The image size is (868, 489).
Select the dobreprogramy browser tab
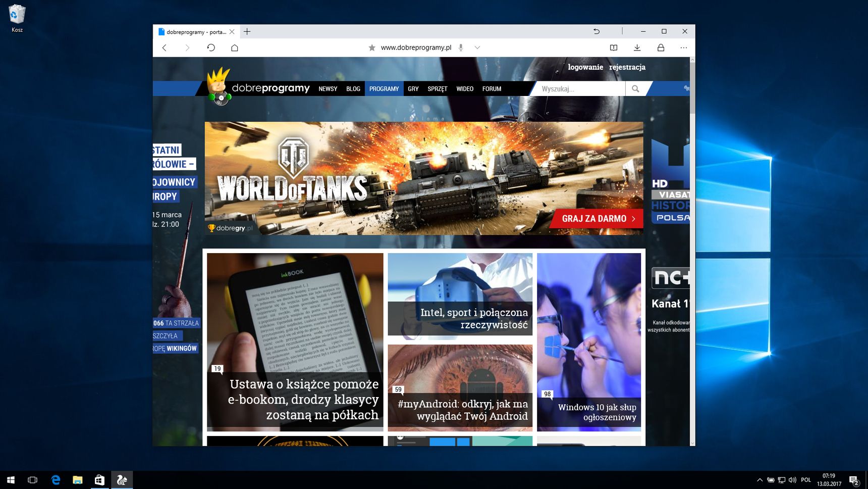(196, 31)
